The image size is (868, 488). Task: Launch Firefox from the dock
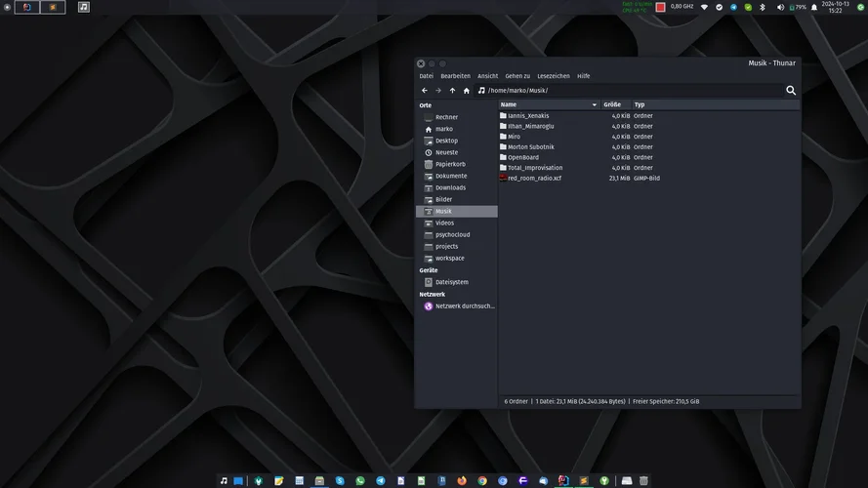[462, 481]
